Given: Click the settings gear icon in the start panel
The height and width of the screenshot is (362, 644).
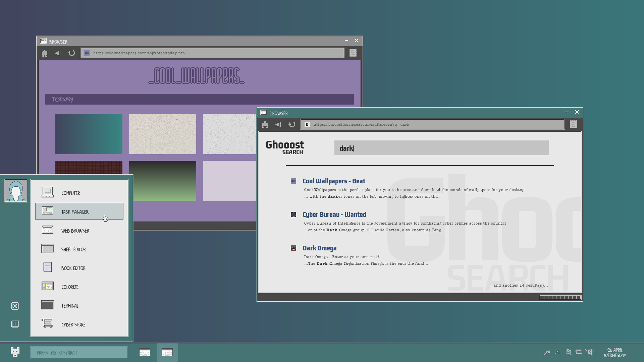Looking at the screenshot, I should point(15,306).
